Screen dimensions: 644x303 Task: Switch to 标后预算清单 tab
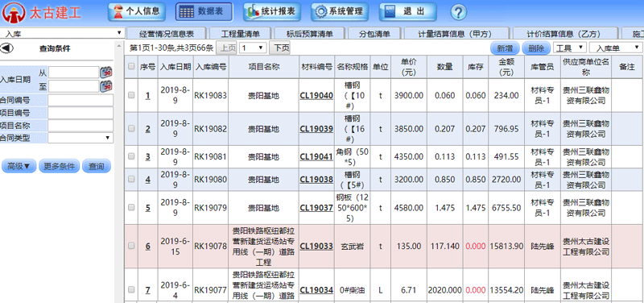tap(310, 34)
